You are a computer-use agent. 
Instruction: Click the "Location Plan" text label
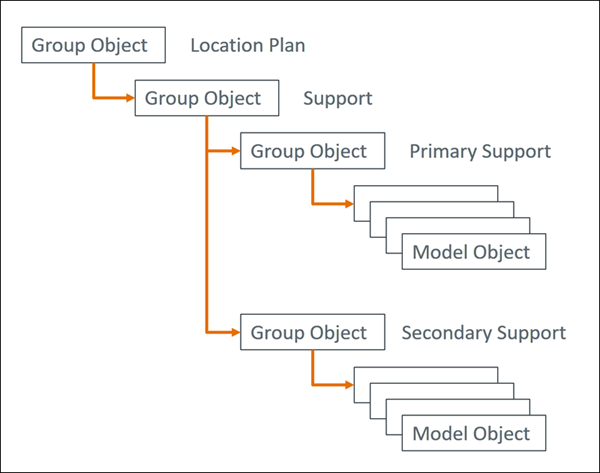(x=247, y=46)
